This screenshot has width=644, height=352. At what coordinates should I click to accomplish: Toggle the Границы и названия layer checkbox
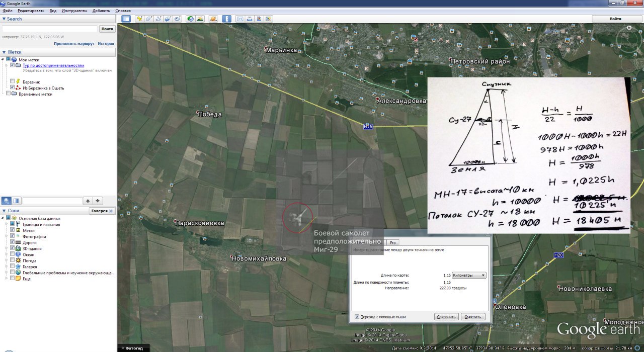[13, 224]
